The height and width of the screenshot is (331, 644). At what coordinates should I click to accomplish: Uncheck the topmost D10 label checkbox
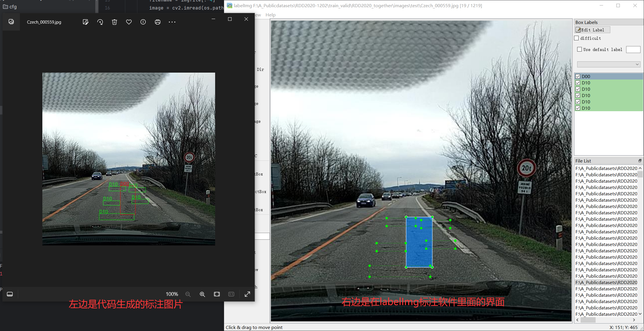tap(578, 83)
